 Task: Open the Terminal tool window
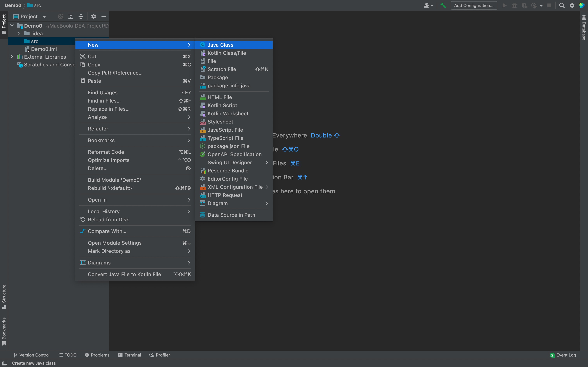129,355
